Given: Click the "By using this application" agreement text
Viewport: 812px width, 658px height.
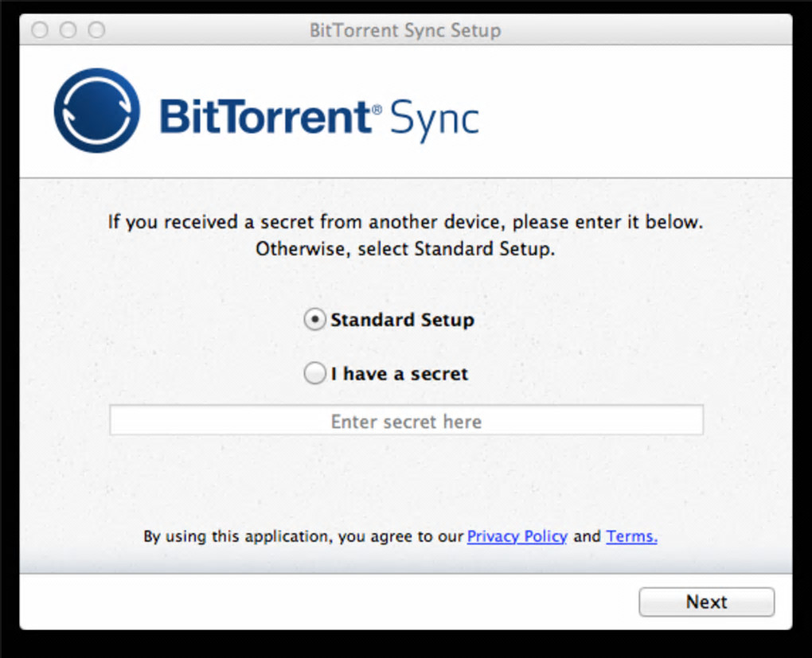Looking at the screenshot, I should [x=303, y=536].
